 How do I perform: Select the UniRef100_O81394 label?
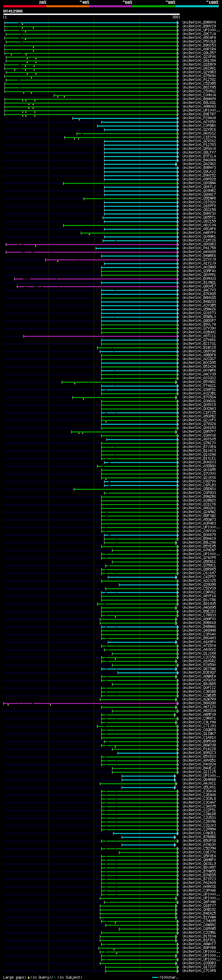click(x=199, y=60)
